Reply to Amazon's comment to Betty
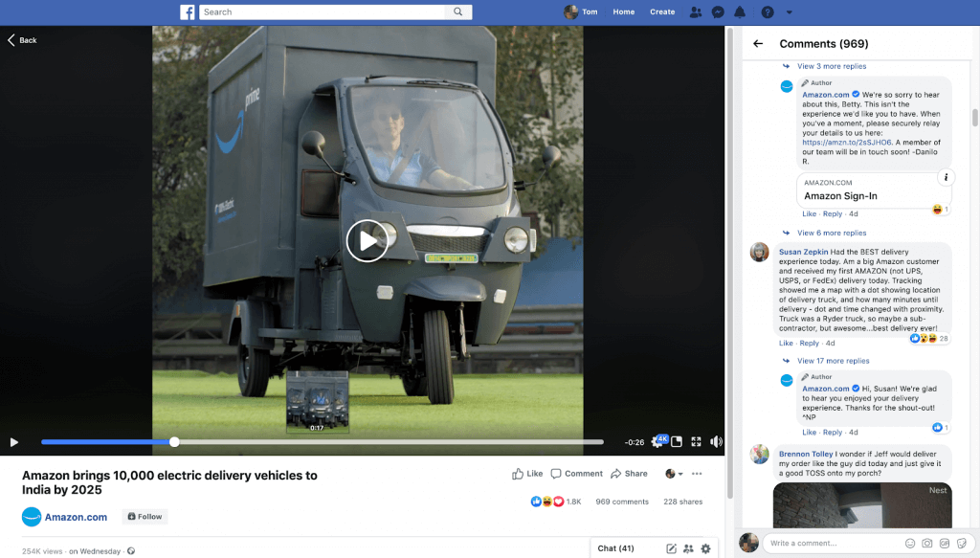 833,213
